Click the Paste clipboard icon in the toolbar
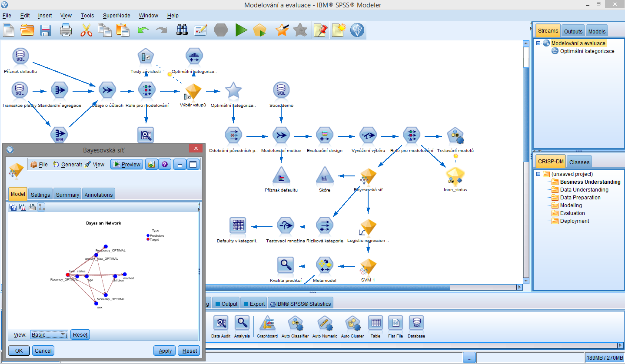The image size is (625, 364). click(123, 30)
